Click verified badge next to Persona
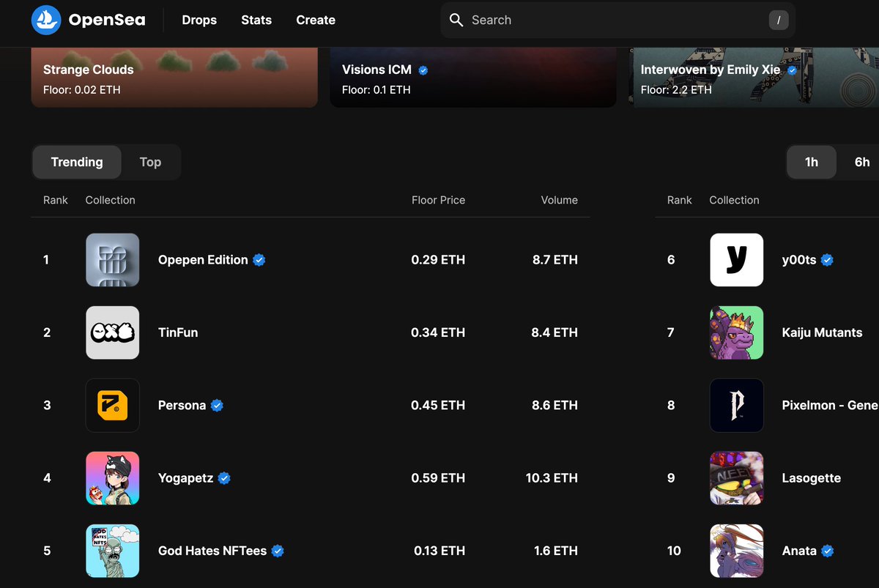This screenshot has width=879, height=588. pyautogui.click(x=217, y=406)
